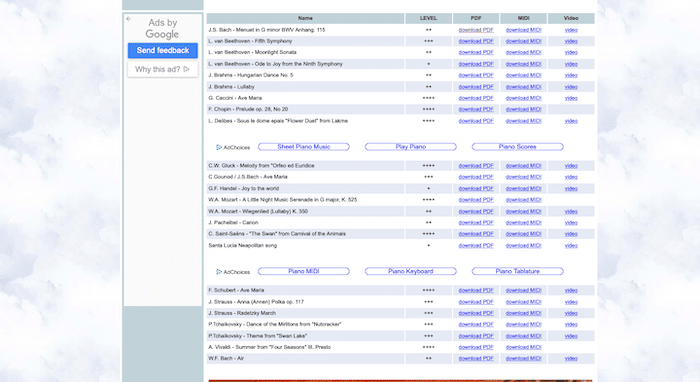Download MIDI for Schubert Ave Maria
Screen dimensions: 700x382
(523, 291)
